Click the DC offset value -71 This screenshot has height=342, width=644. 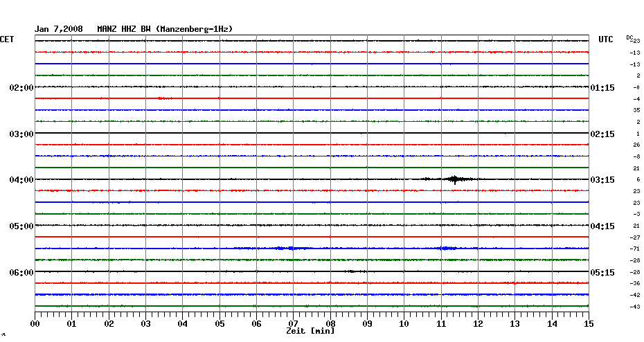pos(635,249)
